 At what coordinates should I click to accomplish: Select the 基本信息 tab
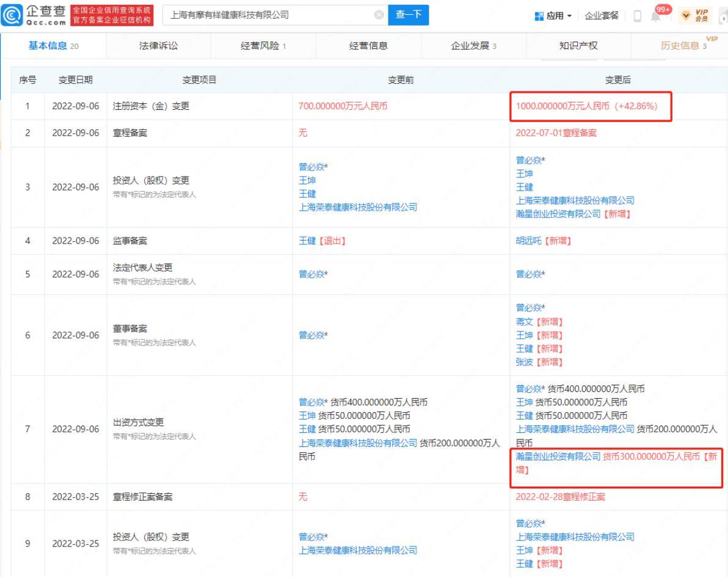pos(53,43)
